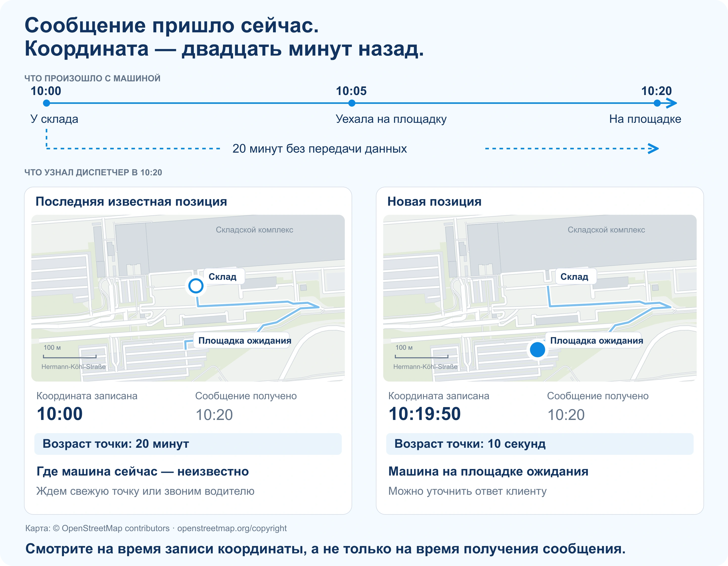Click the arrowhead at the timeline end
The image size is (728, 566).
(x=671, y=103)
